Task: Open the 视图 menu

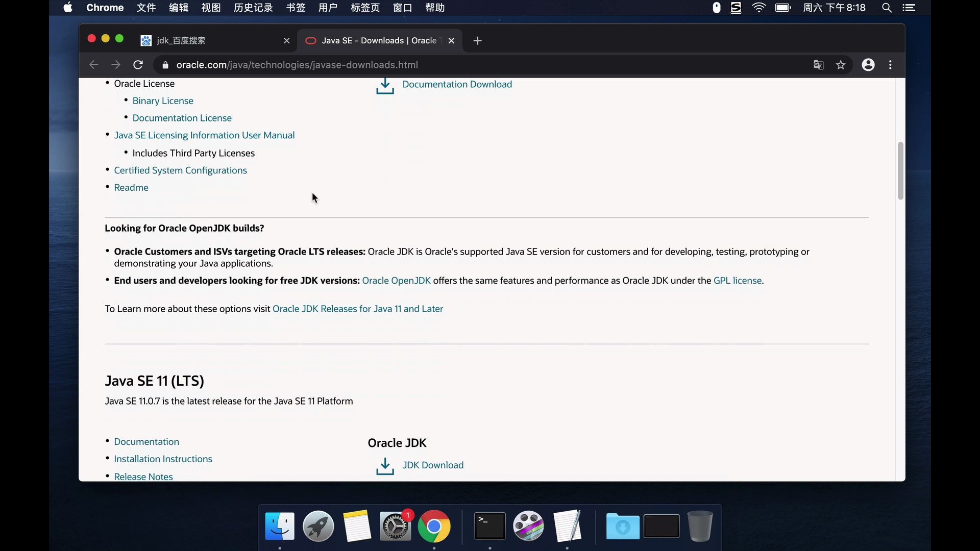Action: click(x=211, y=8)
